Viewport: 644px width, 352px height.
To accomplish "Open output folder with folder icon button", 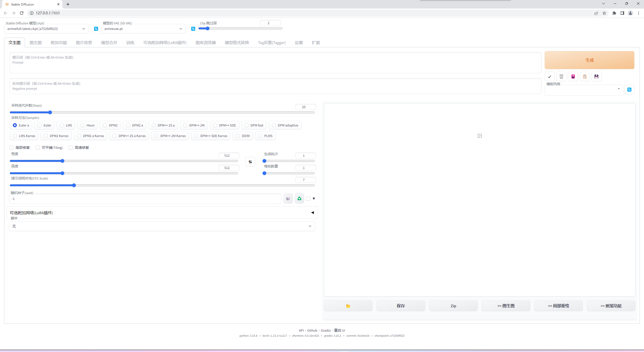I will 348,306.
